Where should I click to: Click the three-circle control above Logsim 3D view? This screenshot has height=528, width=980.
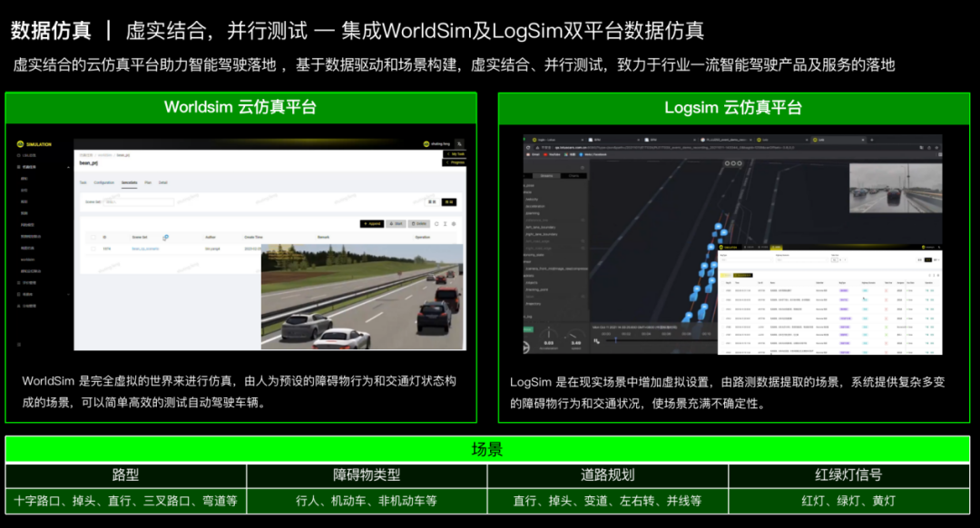pos(733,163)
